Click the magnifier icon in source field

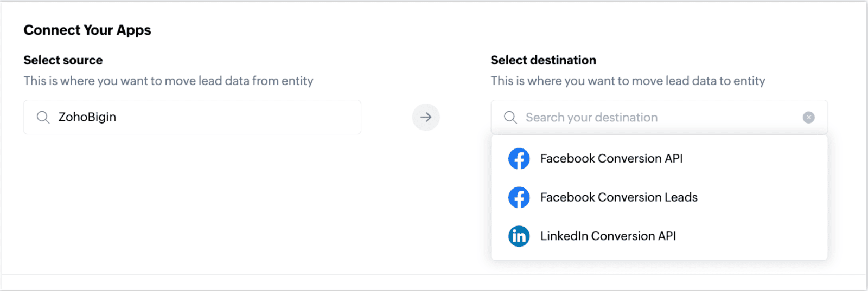tap(43, 117)
